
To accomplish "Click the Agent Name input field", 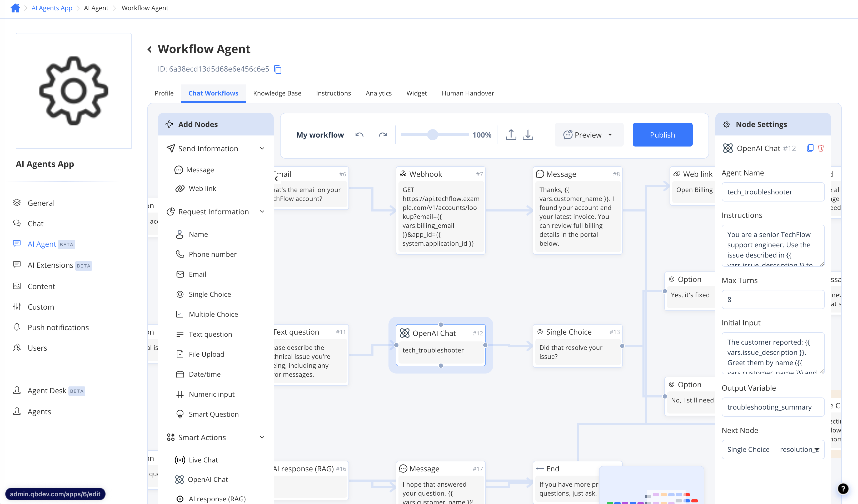I will (x=773, y=192).
